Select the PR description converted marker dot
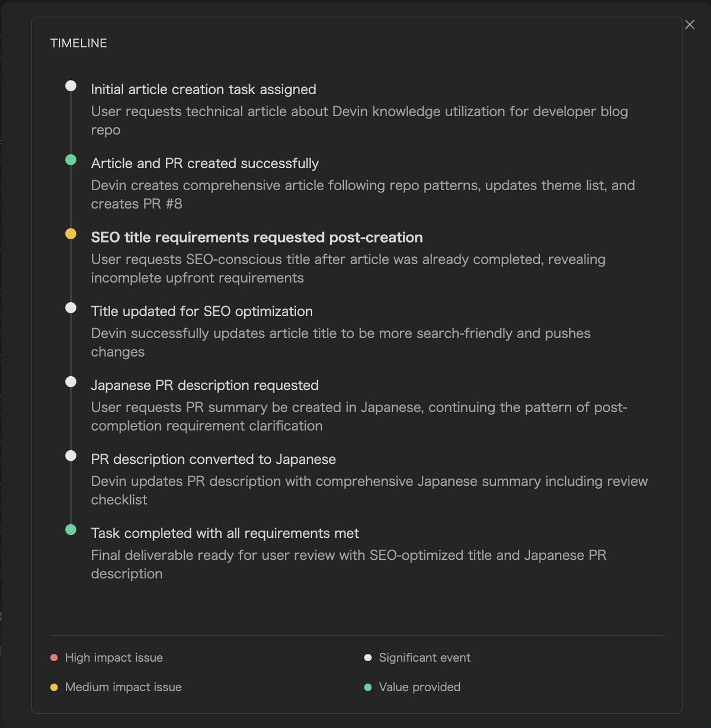This screenshot has width=711, height=728. 71,456
